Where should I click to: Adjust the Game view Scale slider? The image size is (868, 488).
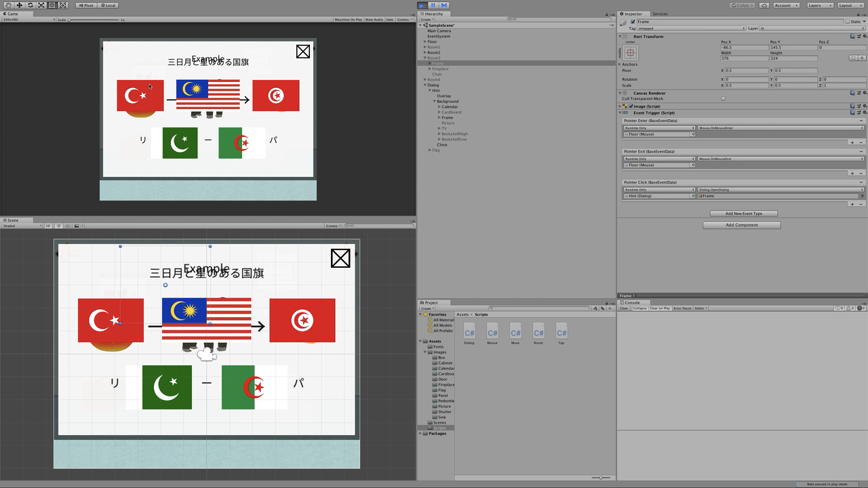point(70,20)
